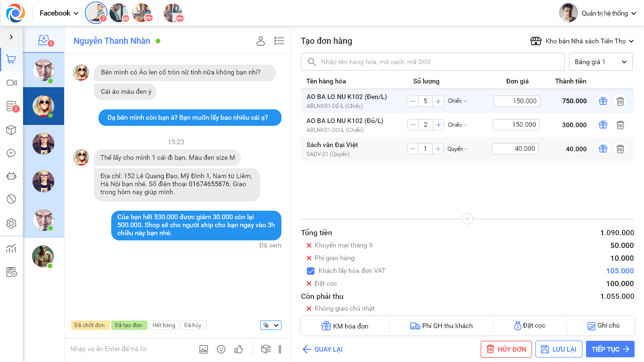Open the messenger sidebar icon
The width and height of the screenshot is (644, 362).
click(x=11, y=153)
